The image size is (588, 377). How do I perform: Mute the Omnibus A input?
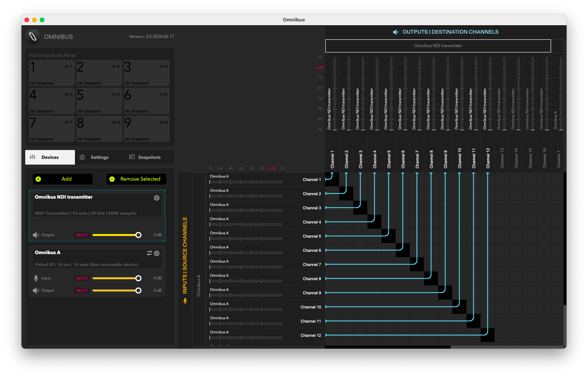point(82,278)
